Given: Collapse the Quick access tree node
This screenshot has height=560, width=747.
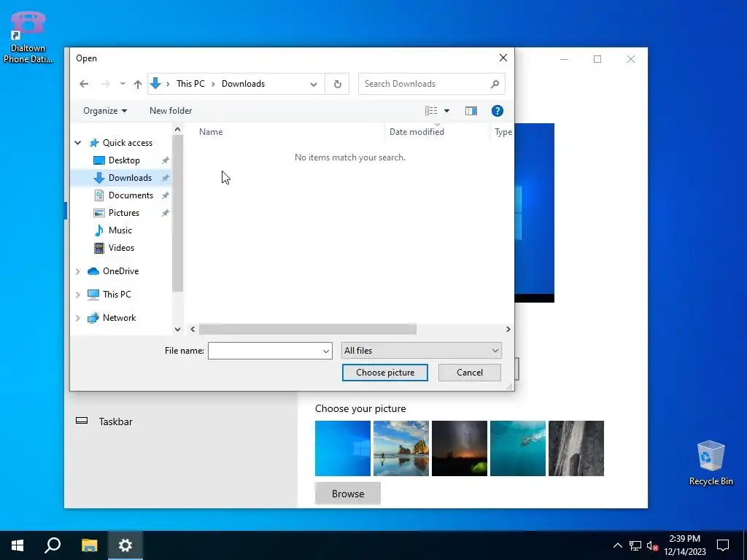Looking at the screenshot, I should [x=78, y=143].
